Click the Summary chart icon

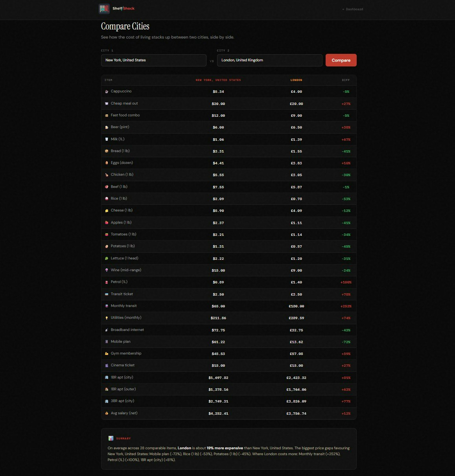111,438
